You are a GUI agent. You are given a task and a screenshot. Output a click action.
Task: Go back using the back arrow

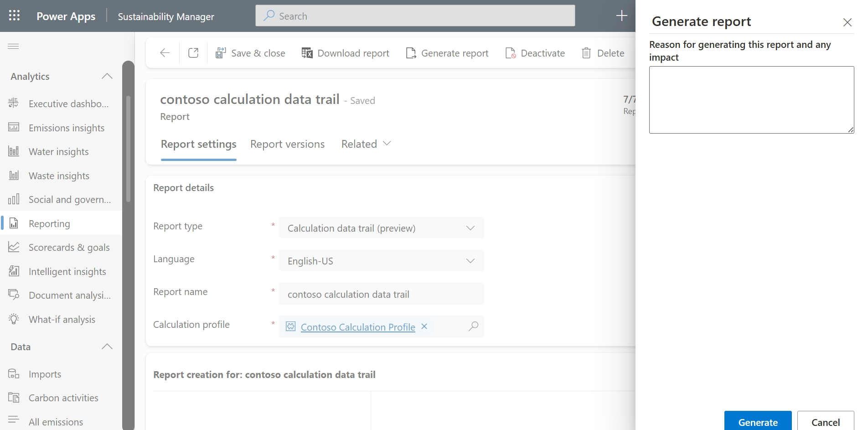tap(165, 53)
